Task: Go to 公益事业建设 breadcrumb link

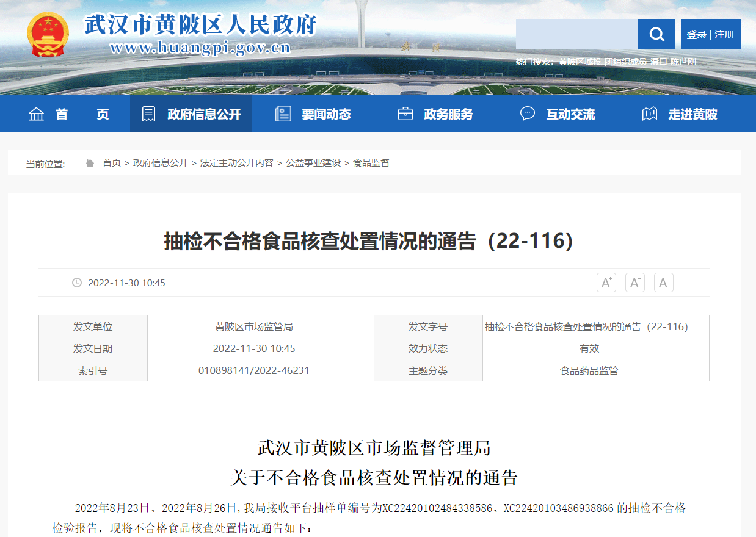Action: click(313, 163)
